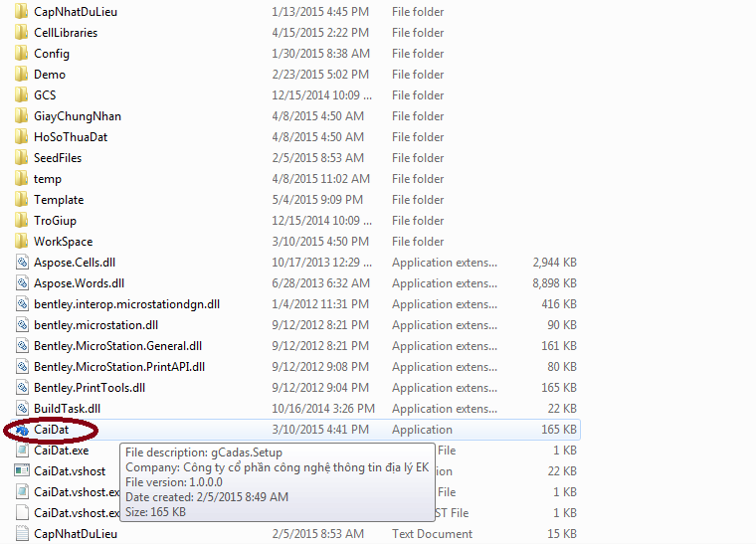The height and width of the screenshot is (544, 756).
Task: Select the temp folder name
Action: [x=48, y=179]
